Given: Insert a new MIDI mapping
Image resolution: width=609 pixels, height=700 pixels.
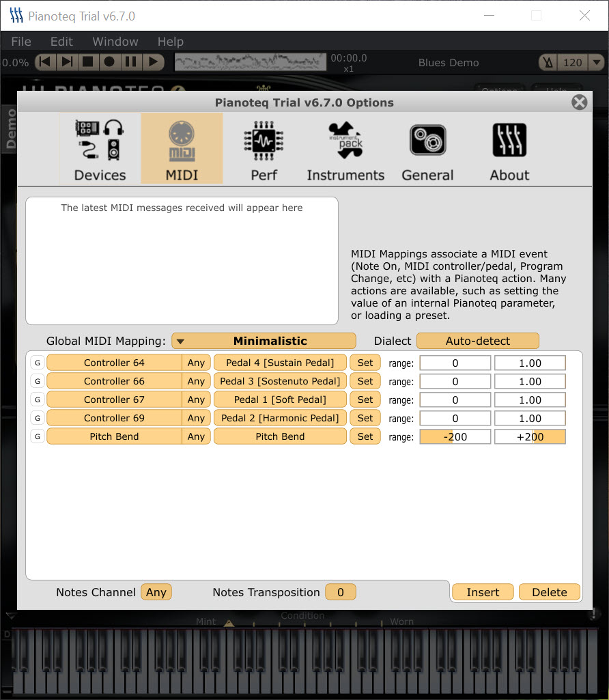Looking at the screenshot, I should tap(483, 592).
